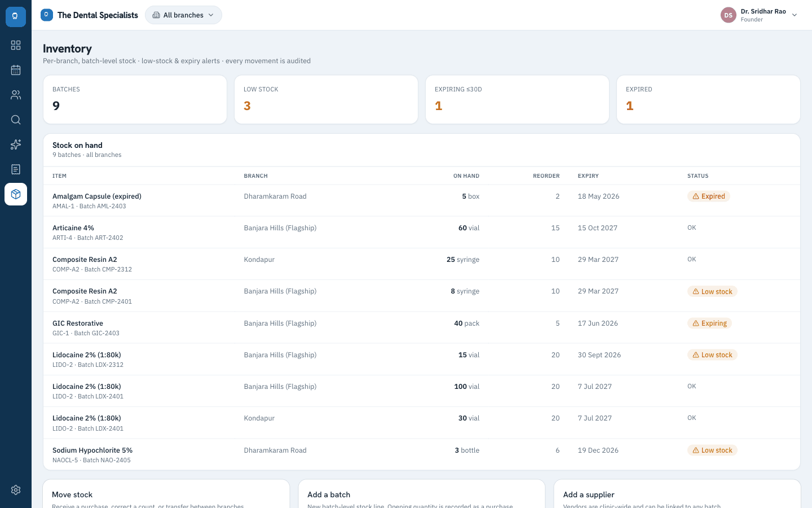Click the Inventory page title
The image size is (812, 508).
[x=67, y=49]
